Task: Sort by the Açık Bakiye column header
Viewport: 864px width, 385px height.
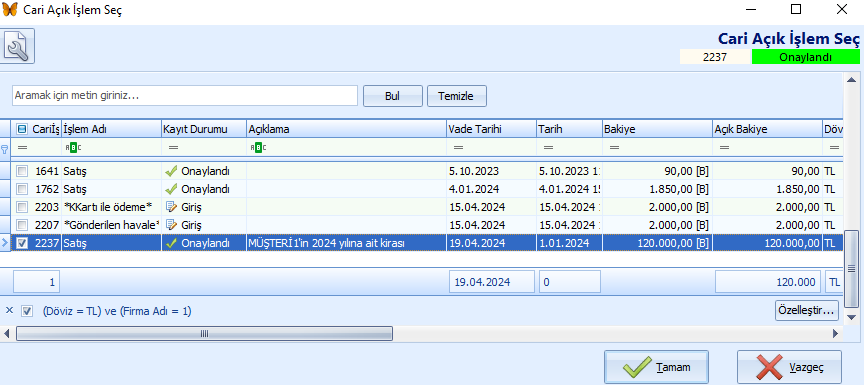Action: tap(767, 129)
